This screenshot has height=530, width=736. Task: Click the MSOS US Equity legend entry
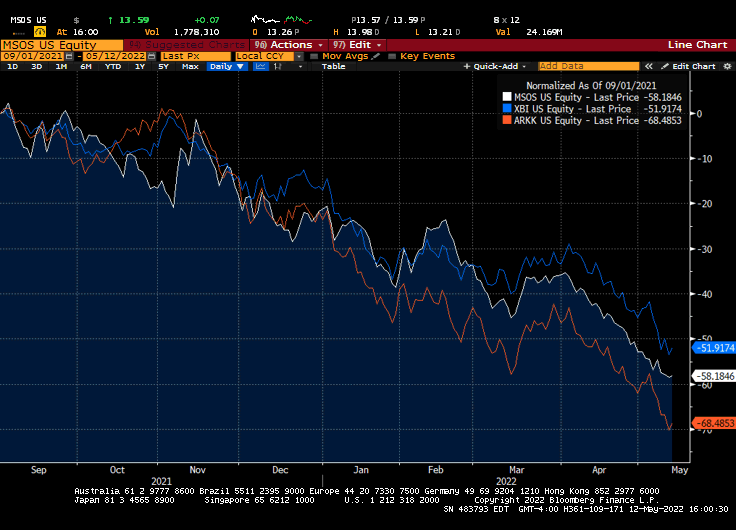point(592,97)
